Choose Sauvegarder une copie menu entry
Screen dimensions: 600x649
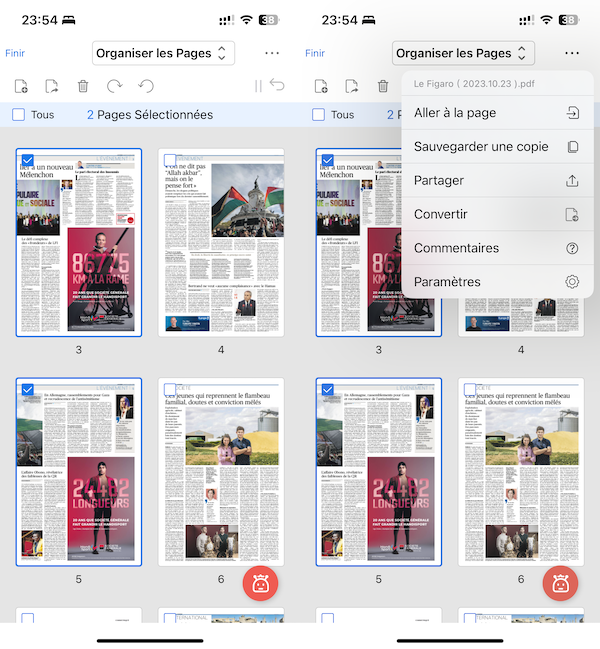[x=498, y=147]
